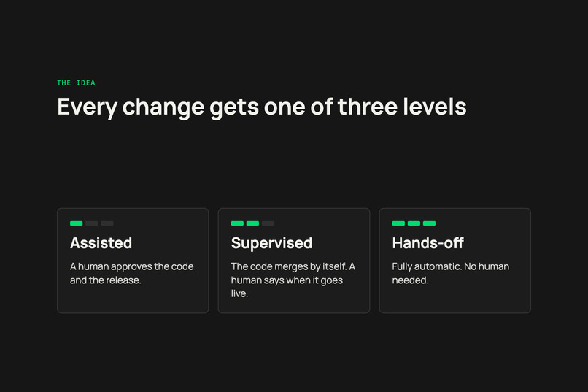Click the word 'needed.' in Hands-off card
Viewport: 588px width, 392px height.
point(410,280)
